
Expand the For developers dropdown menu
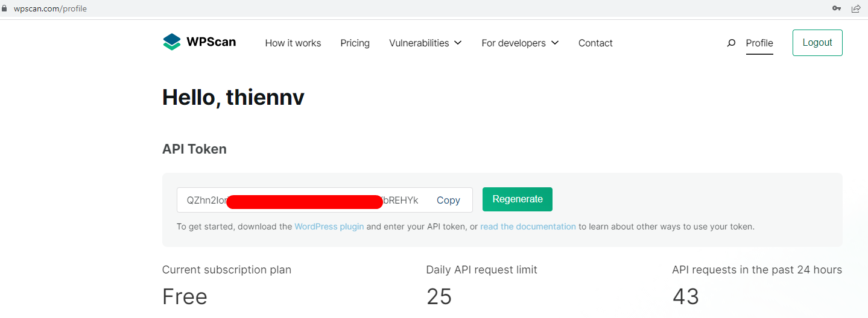(x=520, y=43)
